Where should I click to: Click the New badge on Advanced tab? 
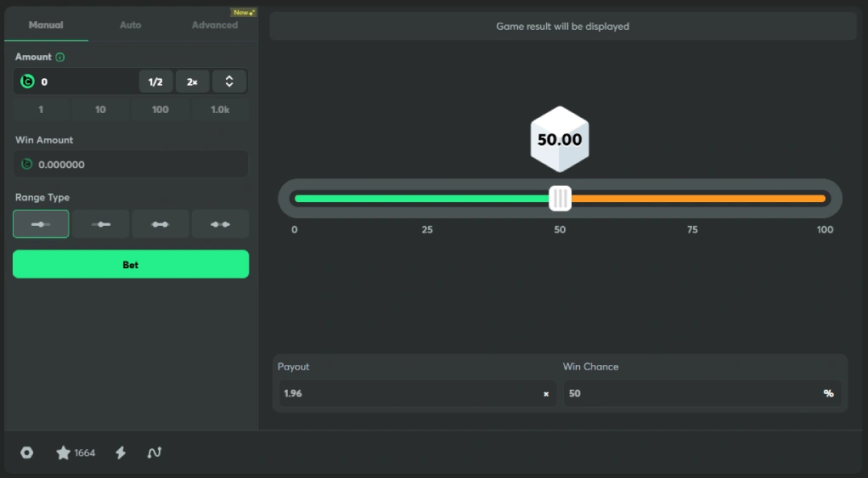click(x=244, y=12)
